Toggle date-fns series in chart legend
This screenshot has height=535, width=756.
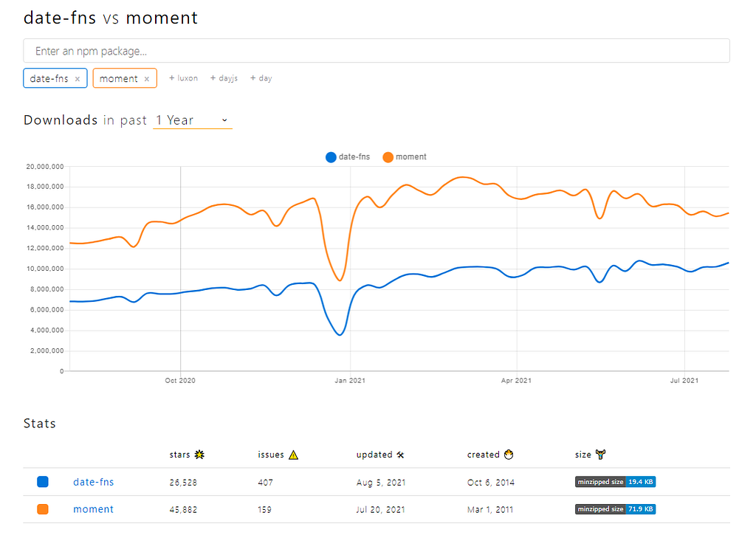coord(348,157)
